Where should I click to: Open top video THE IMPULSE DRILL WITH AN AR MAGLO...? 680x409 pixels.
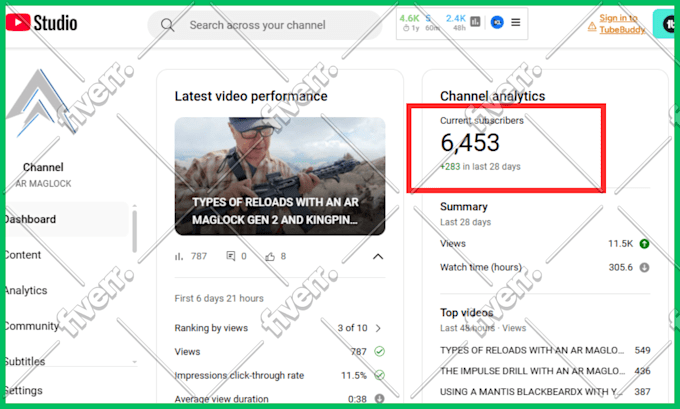(x=532, y=371)
